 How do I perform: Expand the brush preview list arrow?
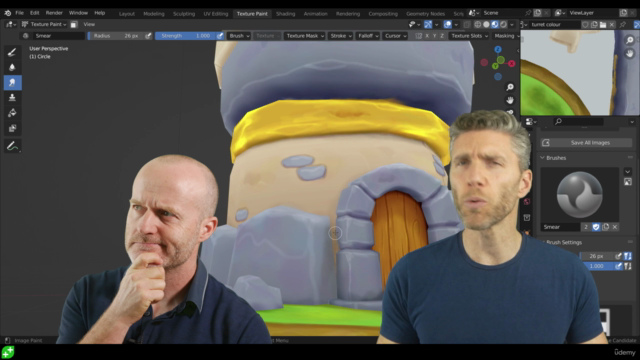tap(628, 172)
